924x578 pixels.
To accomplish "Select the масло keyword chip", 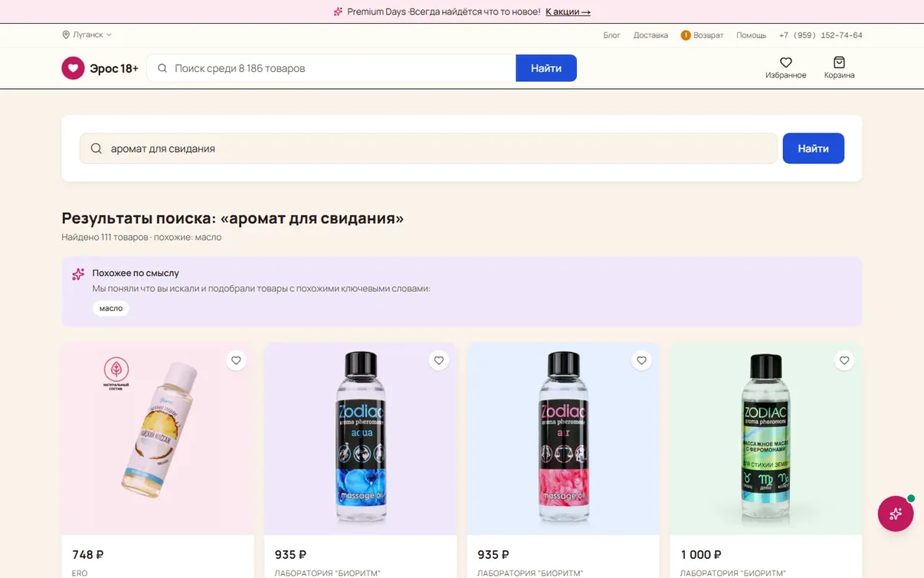I will [111, 308].
